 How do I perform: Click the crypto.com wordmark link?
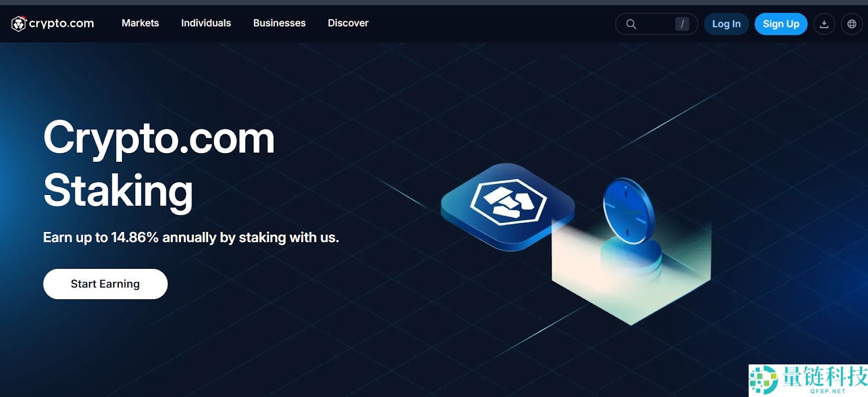click(61, 23)
